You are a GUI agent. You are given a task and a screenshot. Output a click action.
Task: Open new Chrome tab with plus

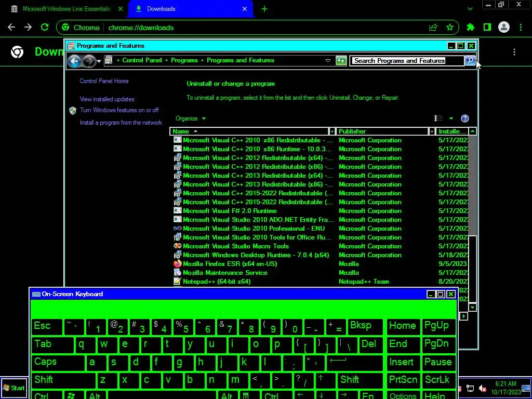pos(264,9)
